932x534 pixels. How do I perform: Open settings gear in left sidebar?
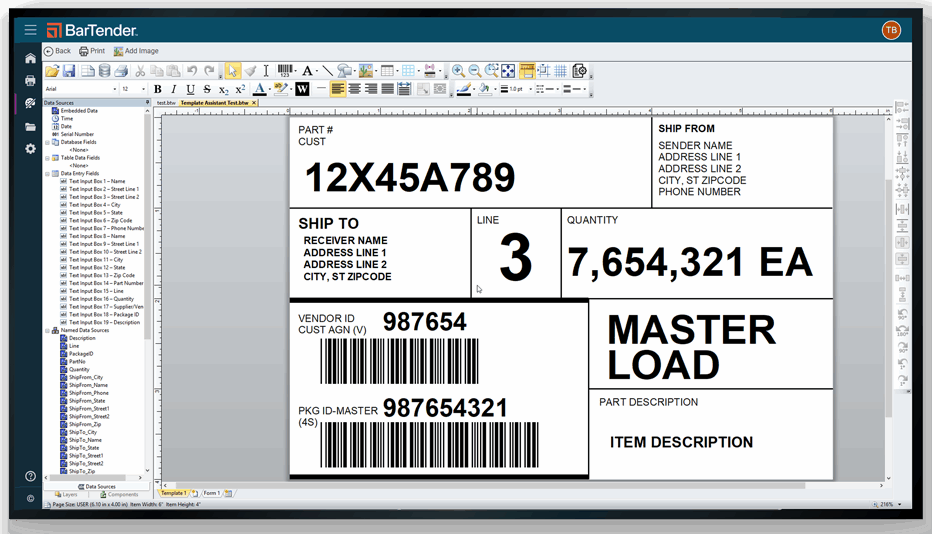pyautogui.click(x=30, y=149)
